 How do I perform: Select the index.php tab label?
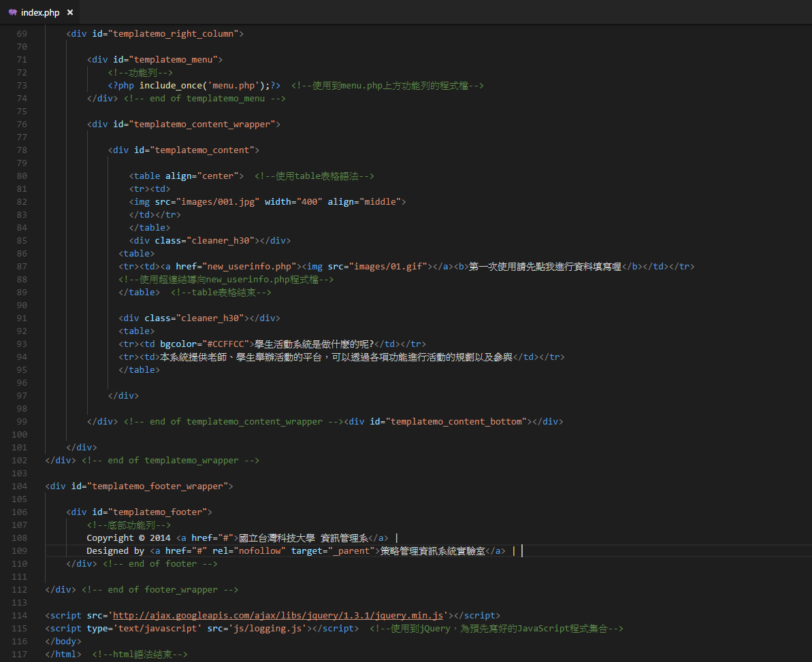tap(40, 12)
